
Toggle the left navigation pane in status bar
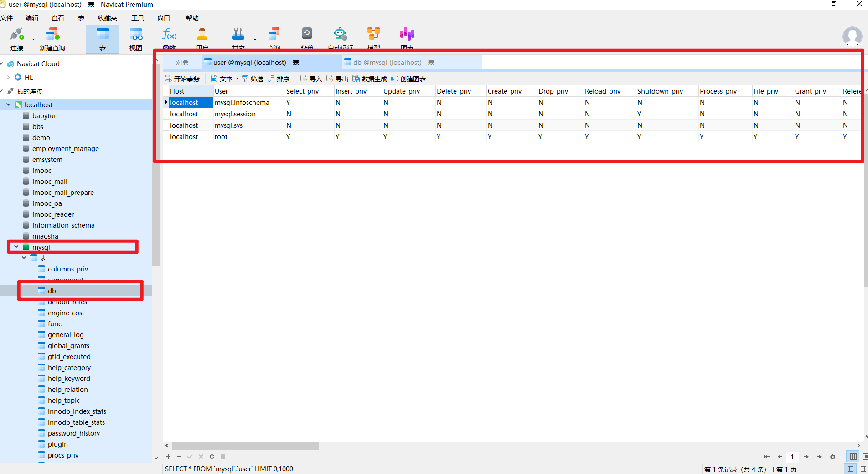click(851, 469)
